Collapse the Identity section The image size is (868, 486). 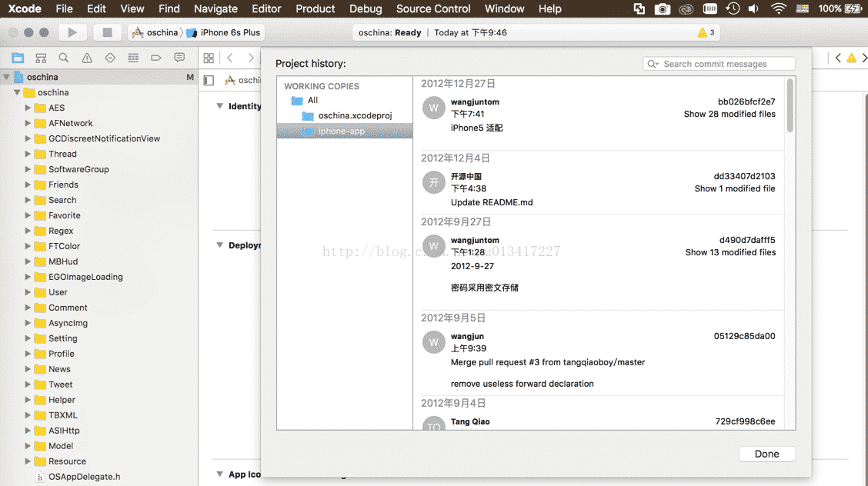point(220,106)
